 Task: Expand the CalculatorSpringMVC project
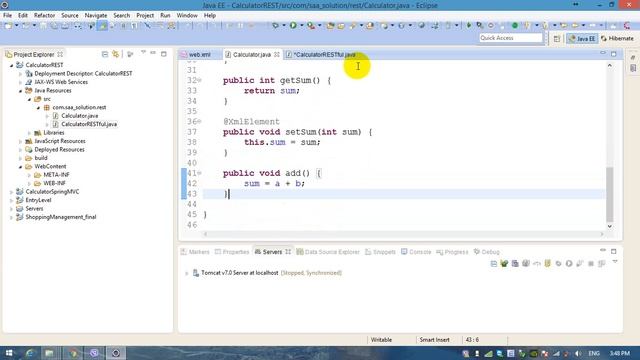(x=11, y=192)
